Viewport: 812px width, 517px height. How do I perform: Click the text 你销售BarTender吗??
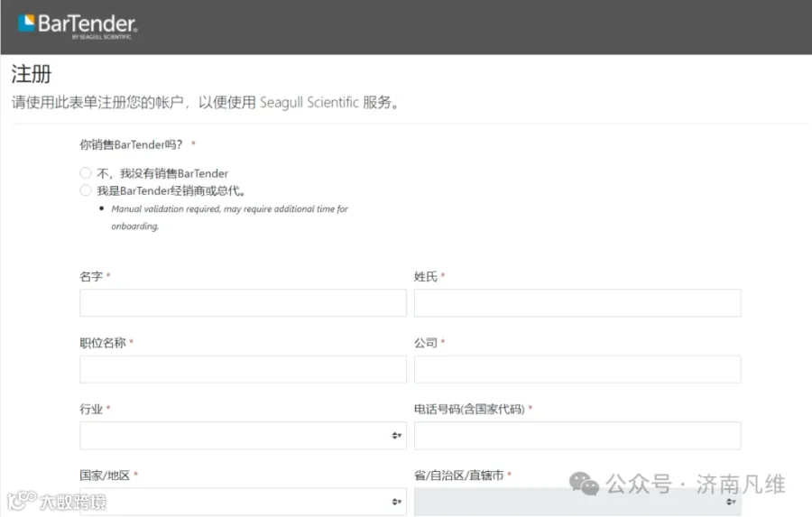tap(131, 144)
